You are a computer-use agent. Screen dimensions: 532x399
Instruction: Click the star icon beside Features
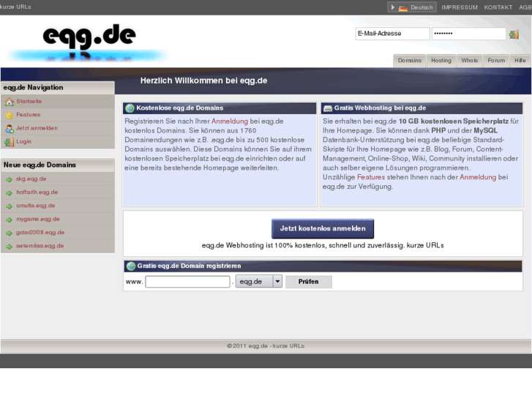(10, 115)
